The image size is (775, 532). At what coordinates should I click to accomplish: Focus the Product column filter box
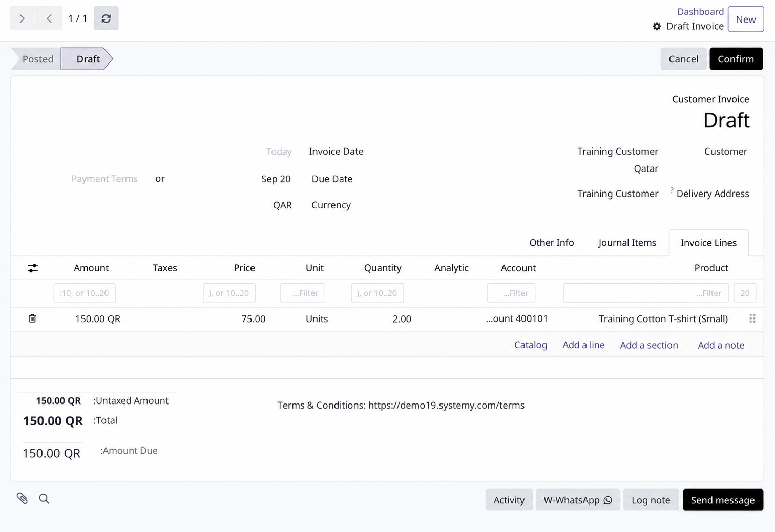coord(645,293)
